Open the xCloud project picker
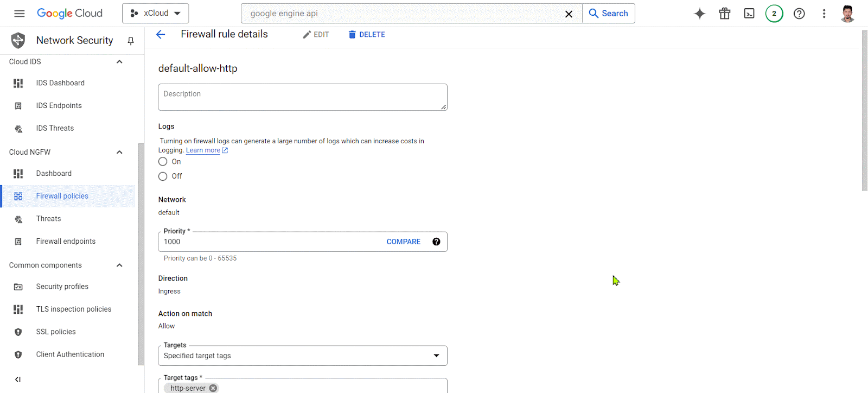Viewport: 868px width, 393px height. pos(156,13)
